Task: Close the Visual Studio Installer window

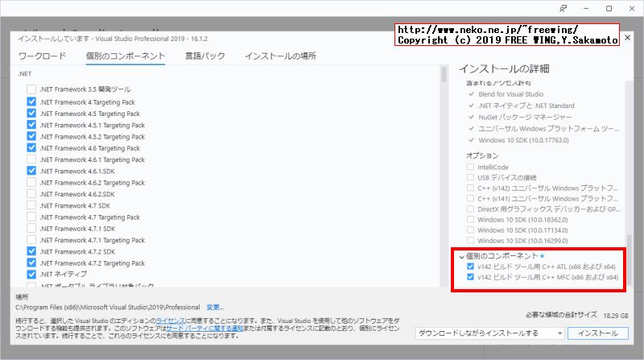Action: (x=632, y=8)
